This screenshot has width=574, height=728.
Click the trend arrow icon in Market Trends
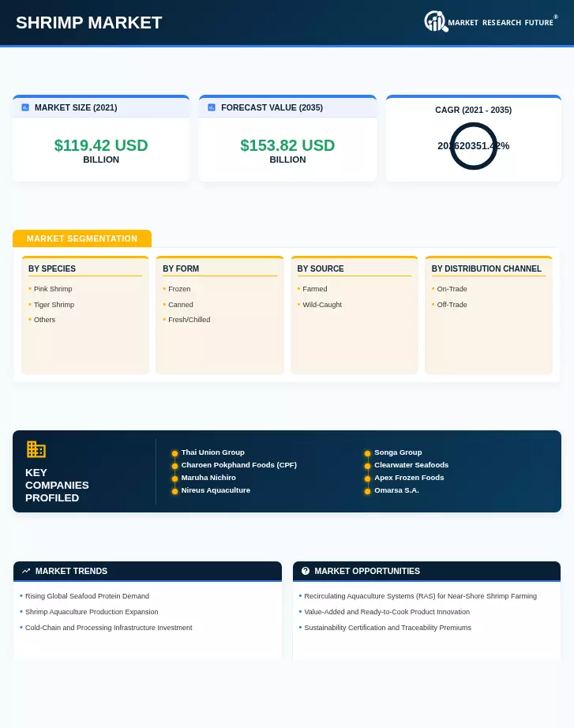(x=26, y=571)
